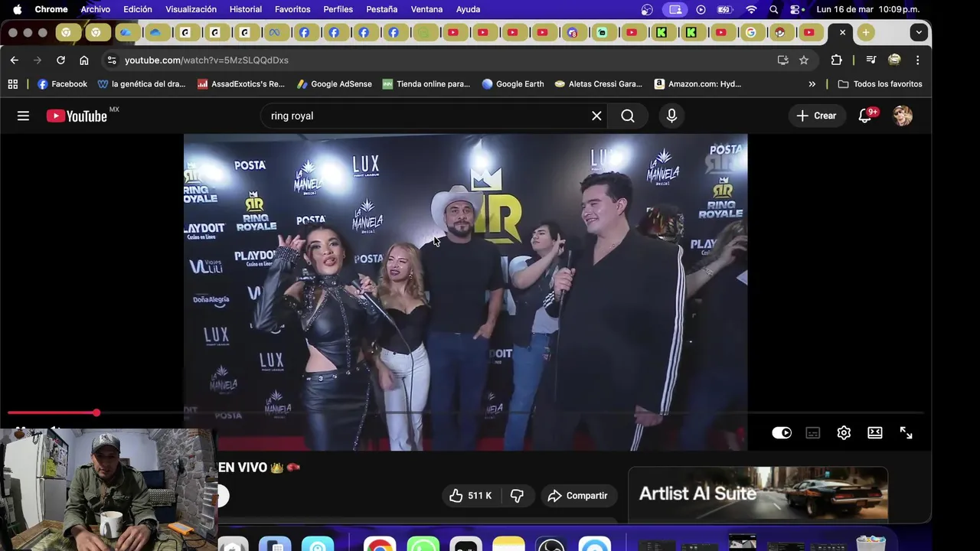Open the apps grid in bookmarks bar
Image resolution: width=980 pixels, height=551 pixels.
pos(12,84)
